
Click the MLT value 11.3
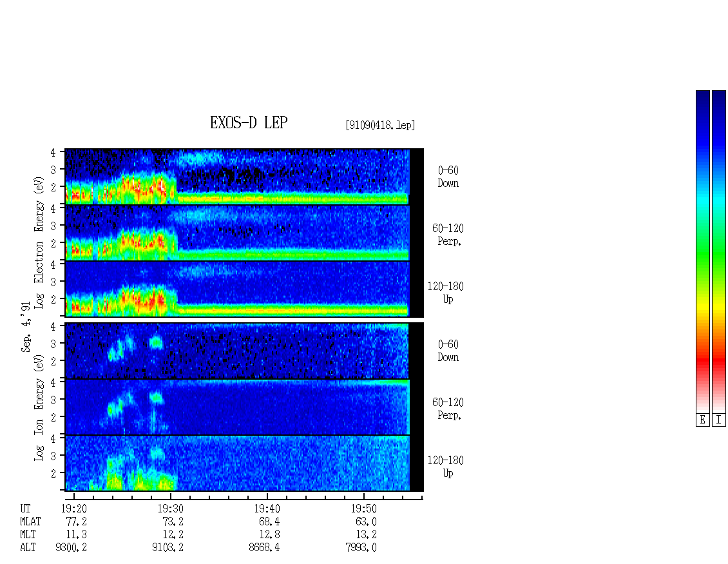click(76, 535)
